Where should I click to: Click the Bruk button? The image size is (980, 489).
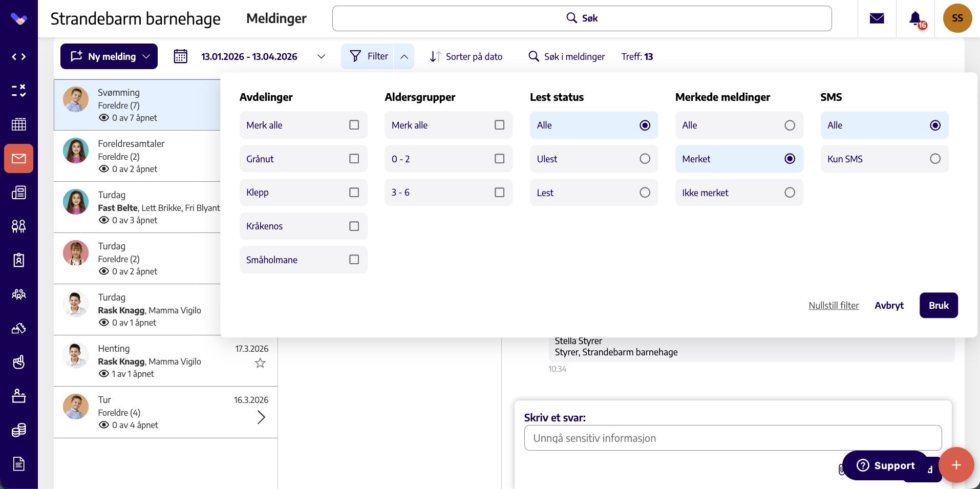tap(939, 305)
